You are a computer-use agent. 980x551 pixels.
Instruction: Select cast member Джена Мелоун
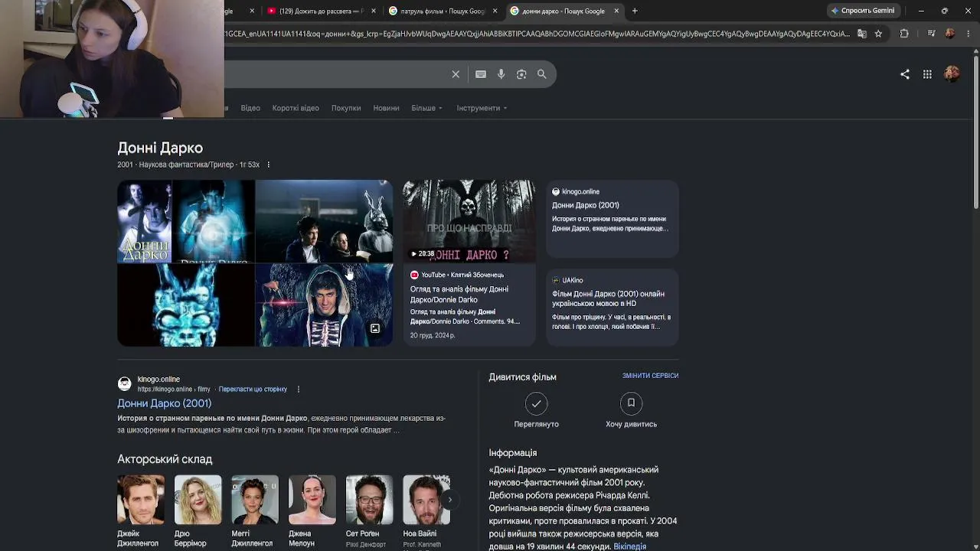[x=312, y=511]
